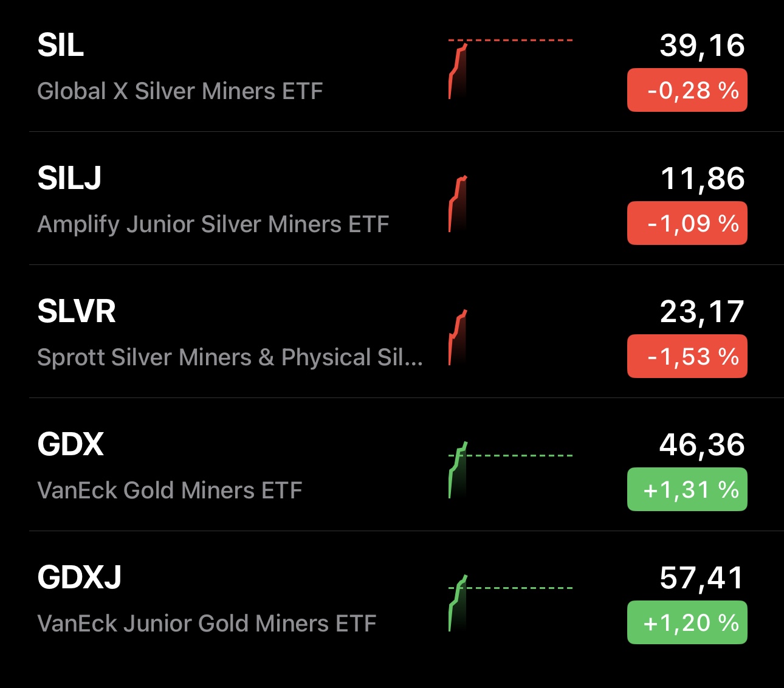
Task: Toggle the SIL -0,28 % change badge
Action: (x=687, y=91)
